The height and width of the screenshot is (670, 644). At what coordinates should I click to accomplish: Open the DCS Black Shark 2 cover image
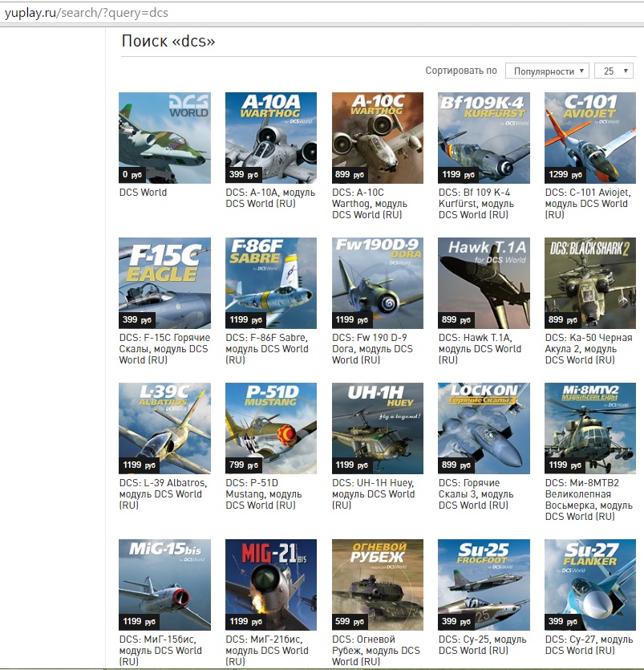(590, 283)
